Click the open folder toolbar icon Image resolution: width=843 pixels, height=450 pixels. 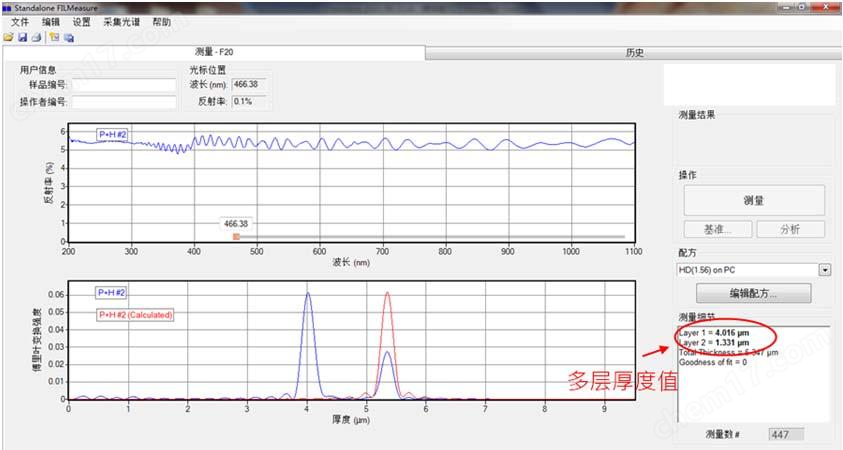(9, 37)
